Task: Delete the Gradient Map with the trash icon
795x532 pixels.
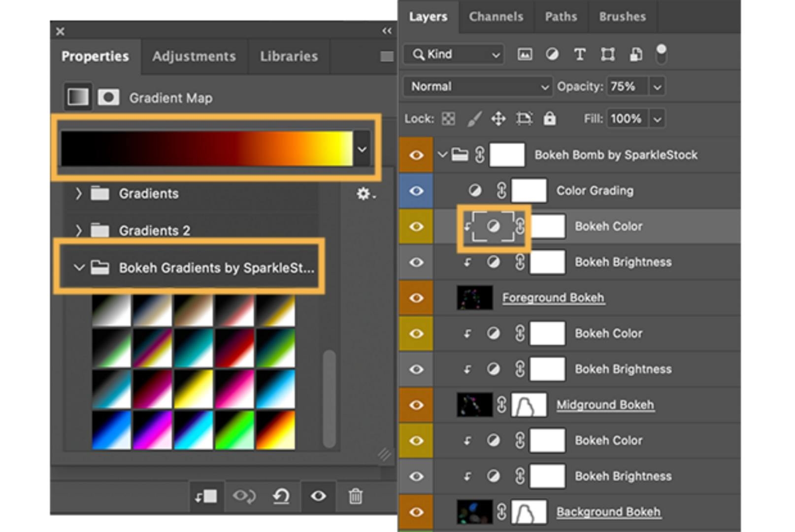Action: pos(356,497)
